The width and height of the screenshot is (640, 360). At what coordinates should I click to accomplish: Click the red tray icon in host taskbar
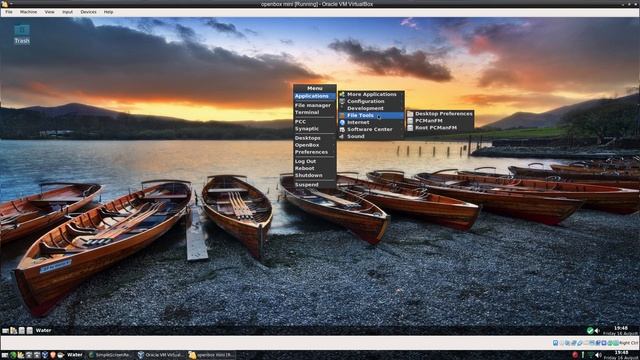click(x=576, y=355)
